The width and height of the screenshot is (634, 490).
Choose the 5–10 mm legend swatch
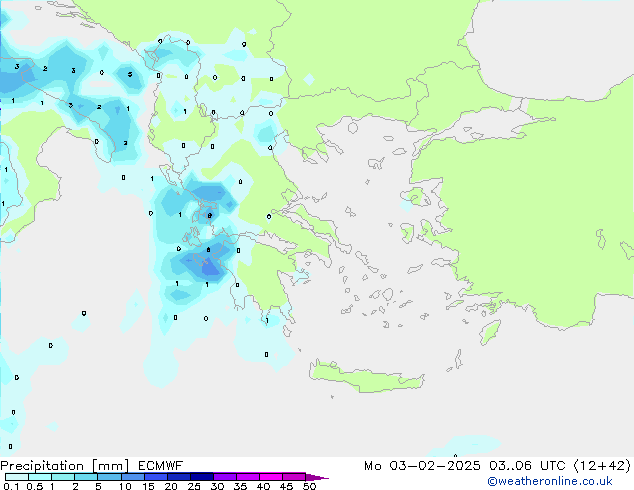pos(110,477)
